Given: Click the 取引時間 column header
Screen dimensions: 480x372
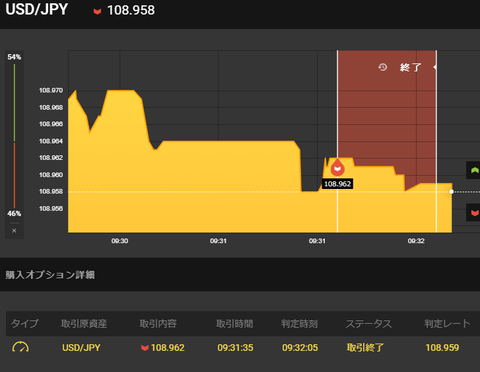Looking at the screenshot, I should pyautogui.click(x=235, y=323).
